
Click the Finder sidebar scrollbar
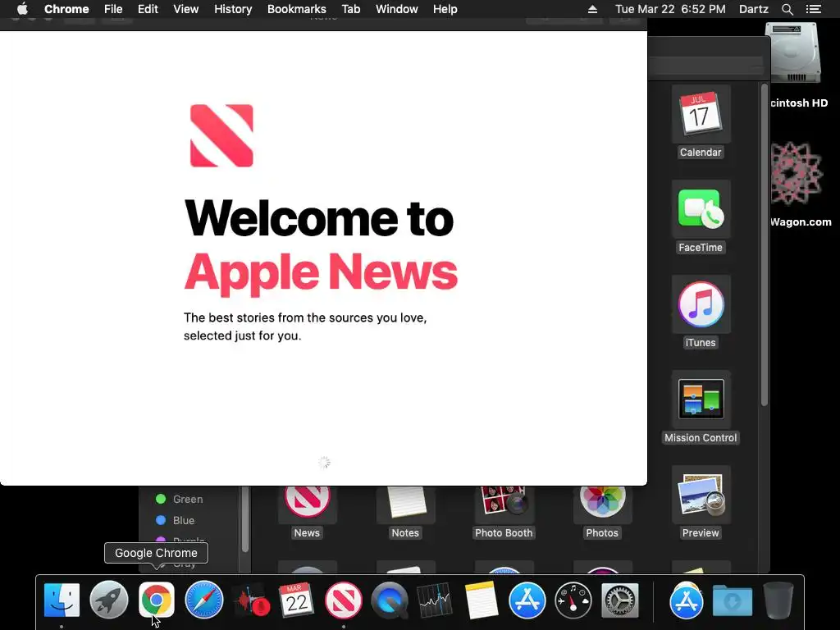coord(244,518)
